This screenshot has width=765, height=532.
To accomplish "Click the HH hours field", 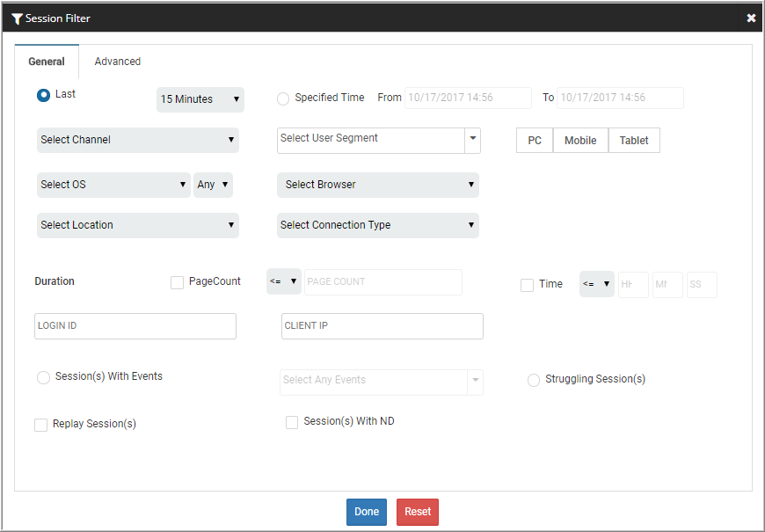I will click(633, 285).
